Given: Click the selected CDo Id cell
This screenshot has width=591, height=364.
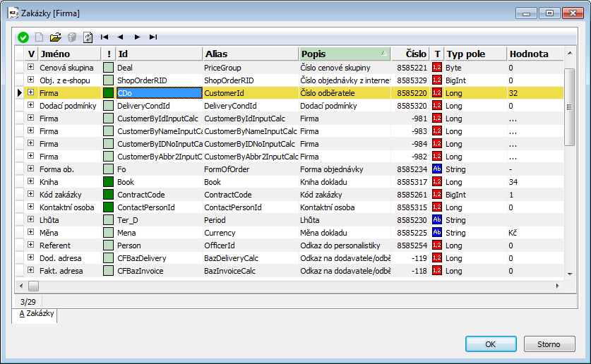Looking at the screenshot, I should coord(159,93).
